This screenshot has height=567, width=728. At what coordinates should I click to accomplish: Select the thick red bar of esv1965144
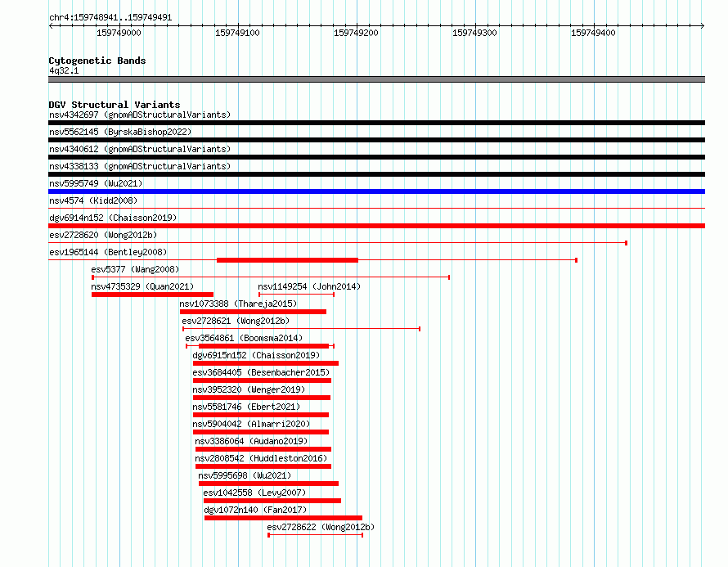click(287, 260)
